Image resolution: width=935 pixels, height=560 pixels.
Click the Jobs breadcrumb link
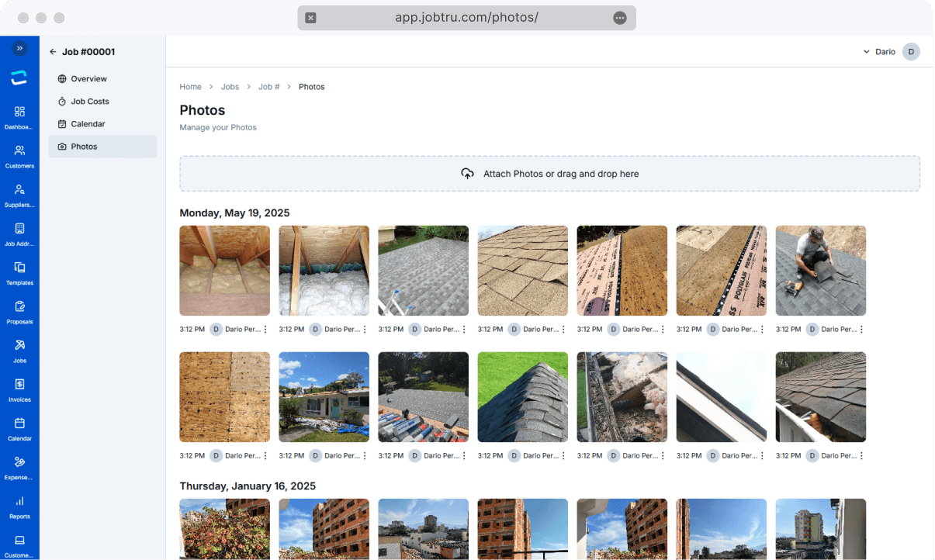[230, 87]
